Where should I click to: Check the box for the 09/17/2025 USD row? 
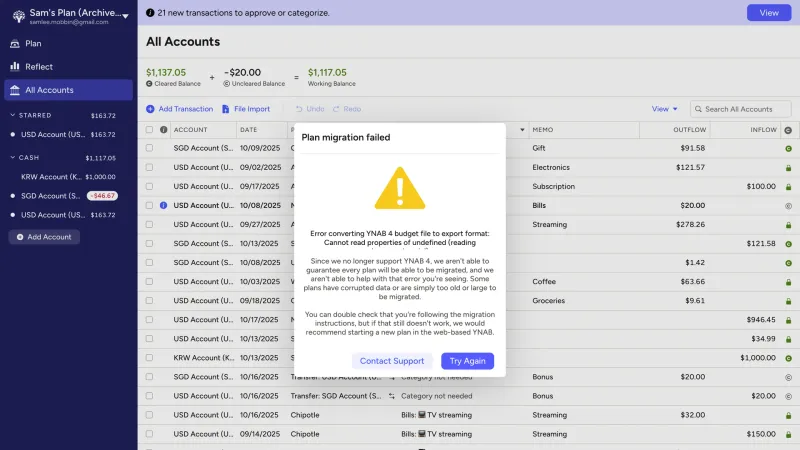149,186
